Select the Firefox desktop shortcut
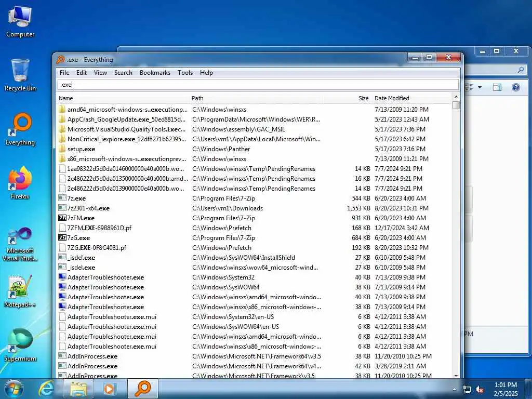Viewport: 532px width, 399px height. pos(20,183)
